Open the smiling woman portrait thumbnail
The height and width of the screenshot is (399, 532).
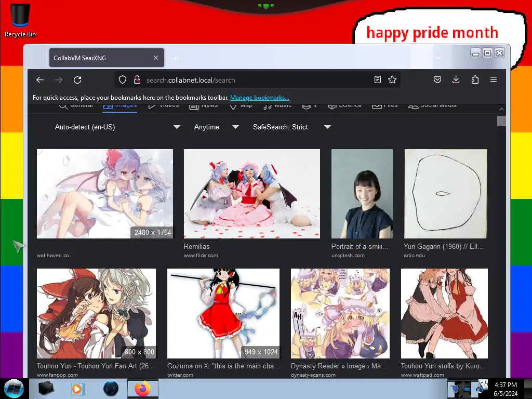click(x=362, y=194)
